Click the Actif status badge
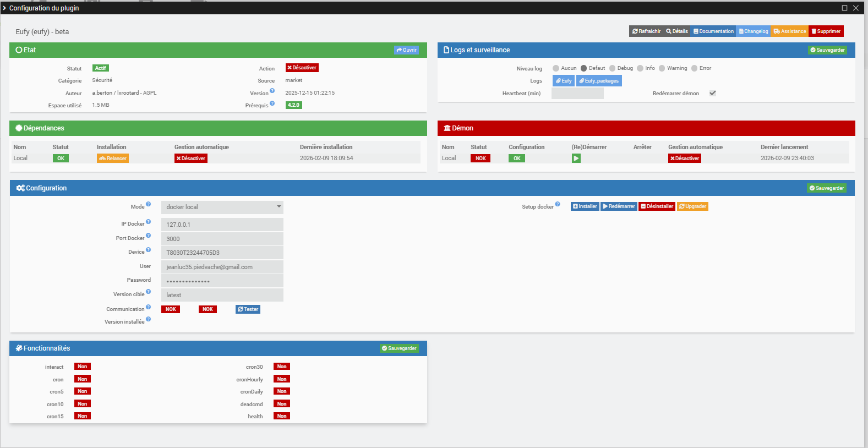The height and width of the screenshot is (448, 868). click(101, 68)
